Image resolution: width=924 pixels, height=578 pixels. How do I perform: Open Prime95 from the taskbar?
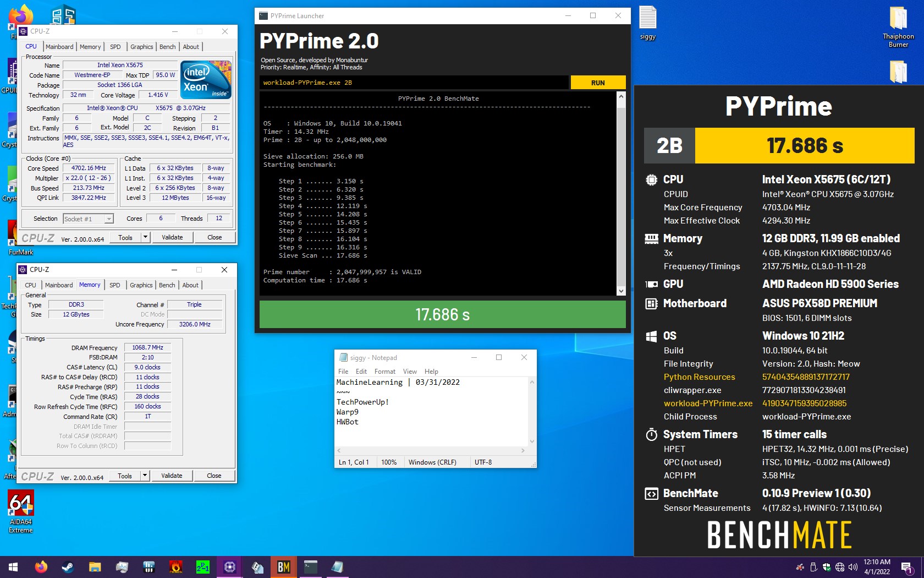coord(202,567)
